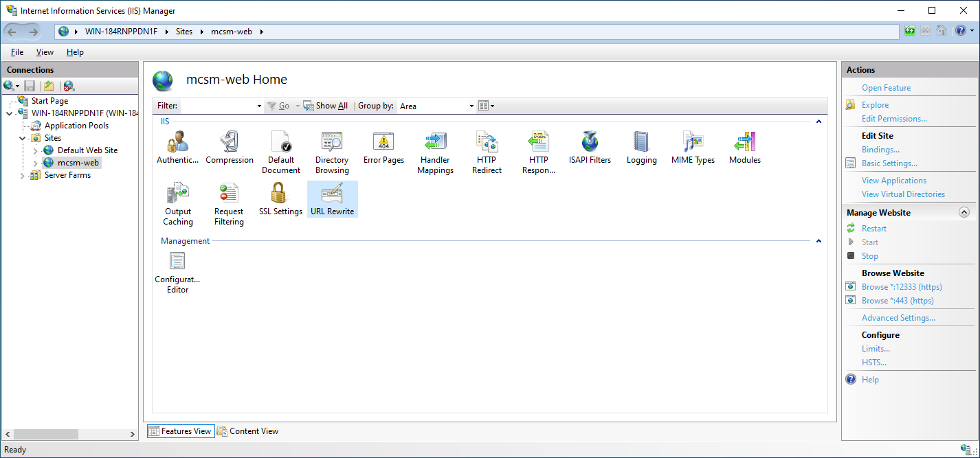Open SSL Settings feature
This screenshot has height=458, width=980.
tap(280, 199)
